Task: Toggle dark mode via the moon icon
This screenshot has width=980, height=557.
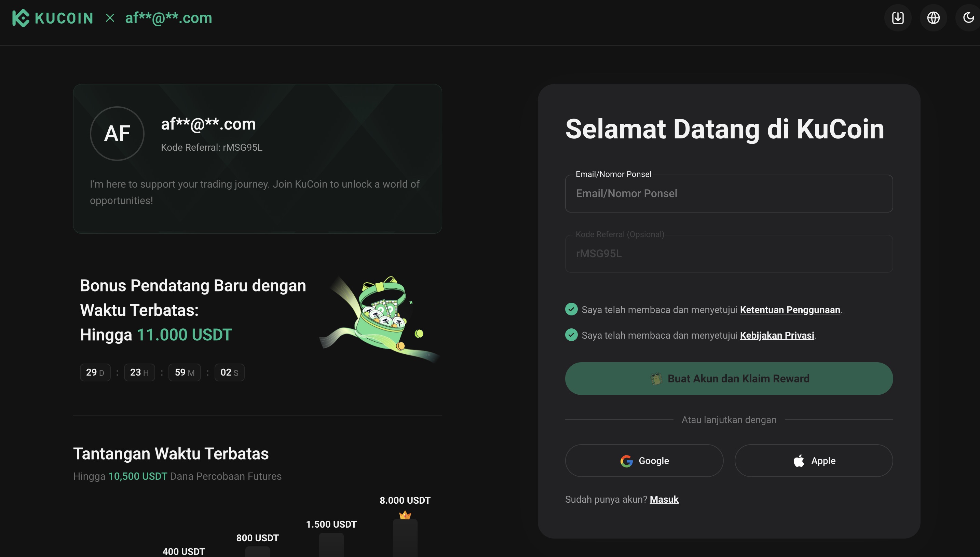Action: coord(968,17)
